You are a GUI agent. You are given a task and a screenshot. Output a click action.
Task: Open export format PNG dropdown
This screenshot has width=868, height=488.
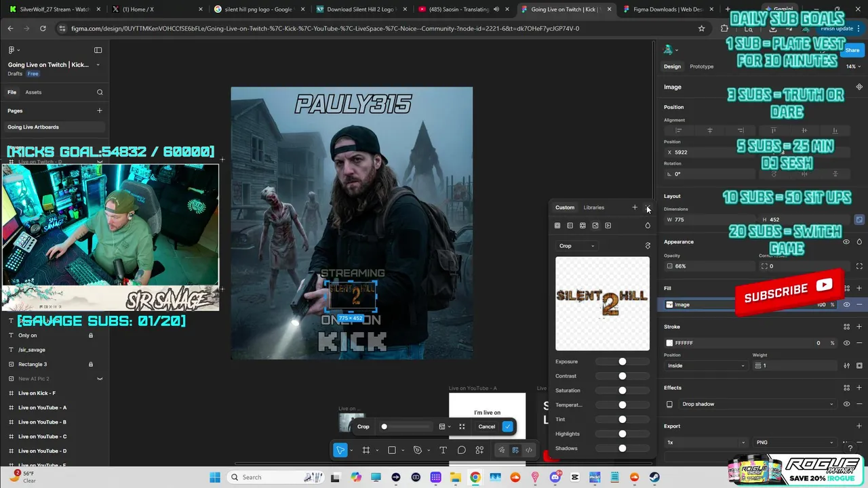pos(794,443)
